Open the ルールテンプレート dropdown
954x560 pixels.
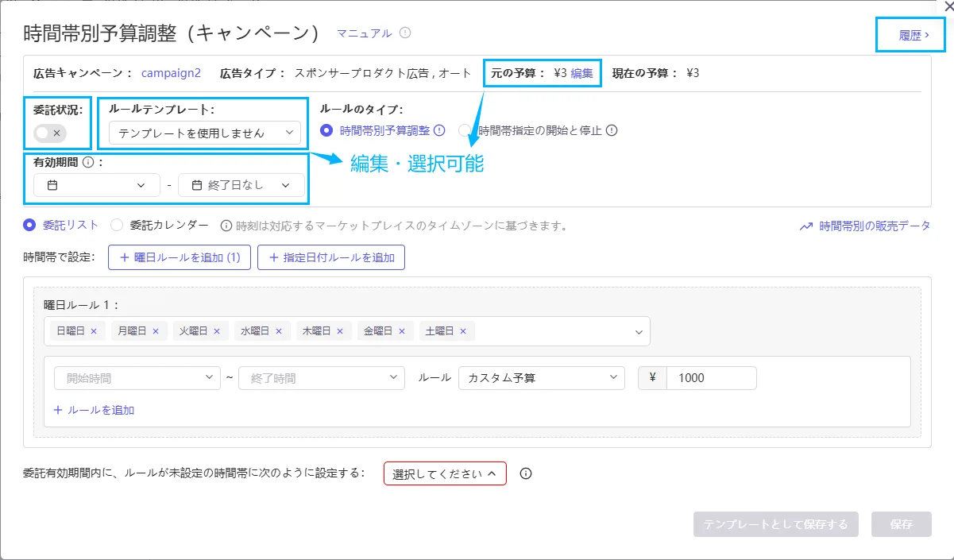click(205, 133)
